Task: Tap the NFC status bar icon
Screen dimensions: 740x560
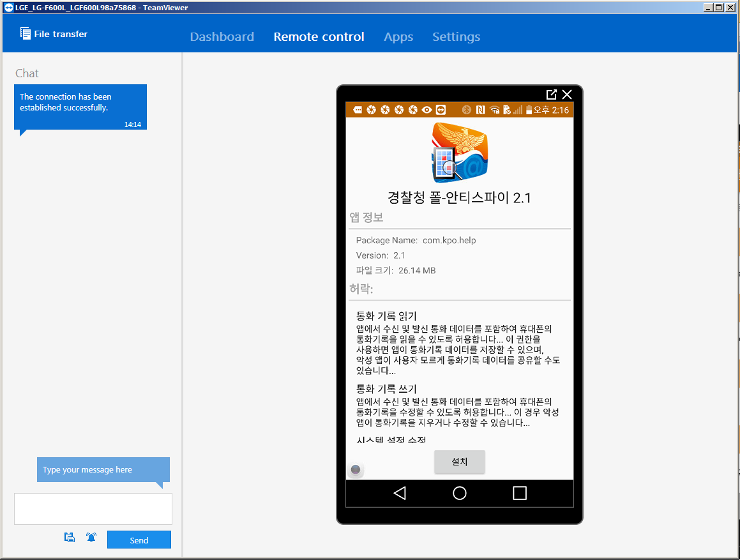Action: (x=480, y=110)
